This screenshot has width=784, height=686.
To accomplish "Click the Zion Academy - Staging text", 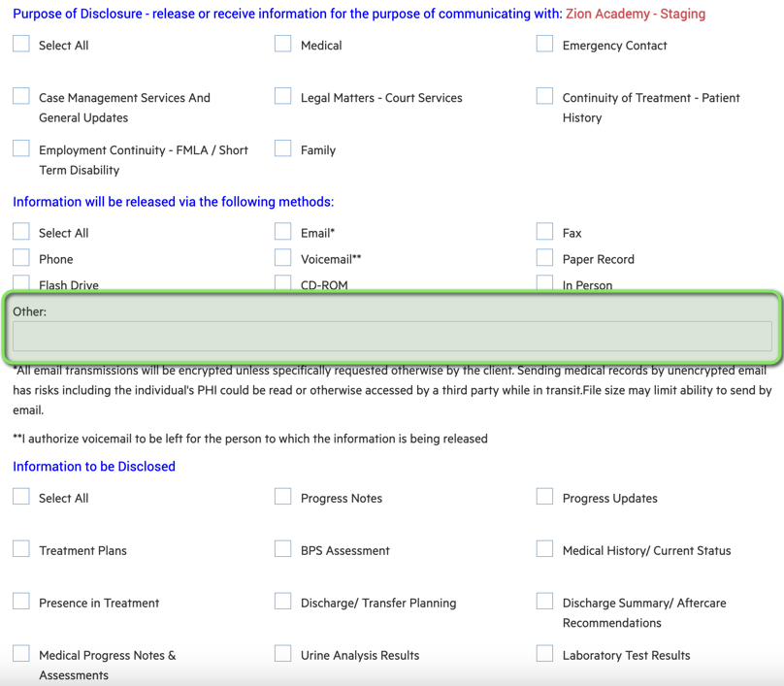I will (x=636, y=14).
